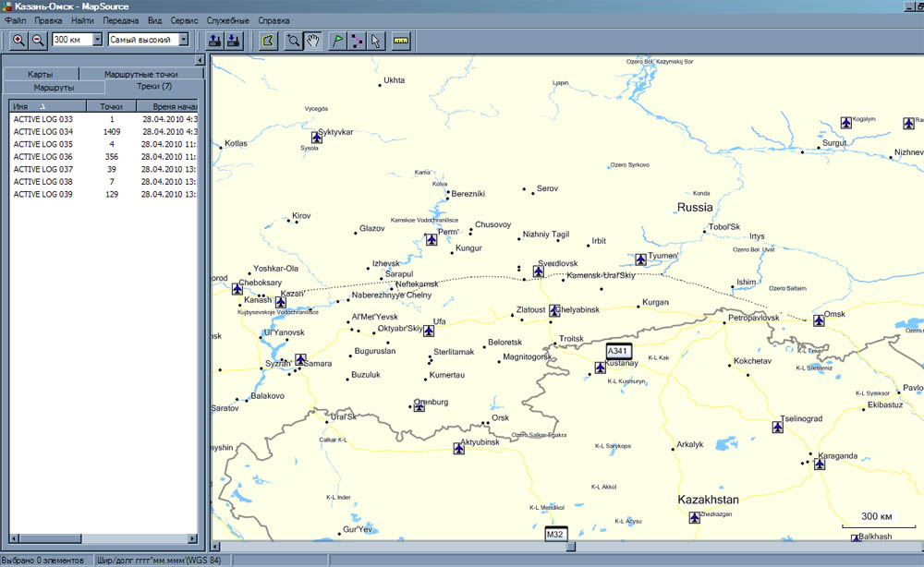Select the arrow pointer tool

[x=375, y=40]
